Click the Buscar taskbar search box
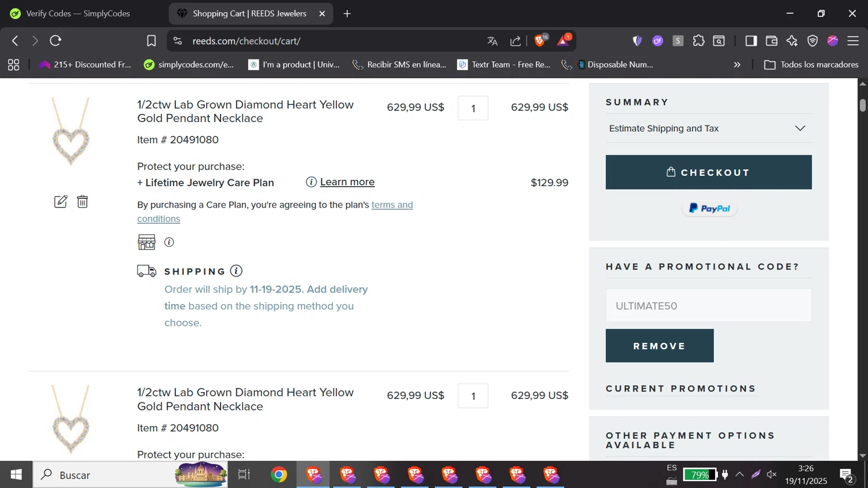The image size is (868, 488). pos(130,475)
